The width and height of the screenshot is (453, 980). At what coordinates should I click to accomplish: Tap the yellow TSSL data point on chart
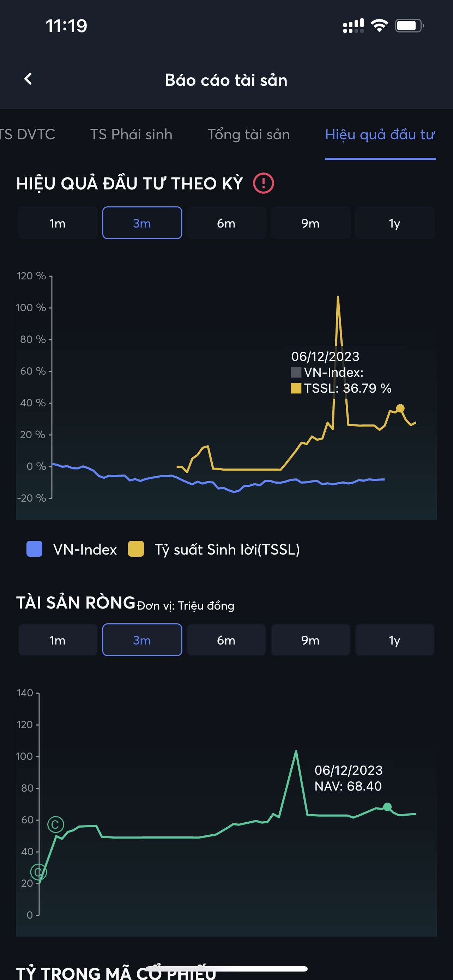point(400,409)
